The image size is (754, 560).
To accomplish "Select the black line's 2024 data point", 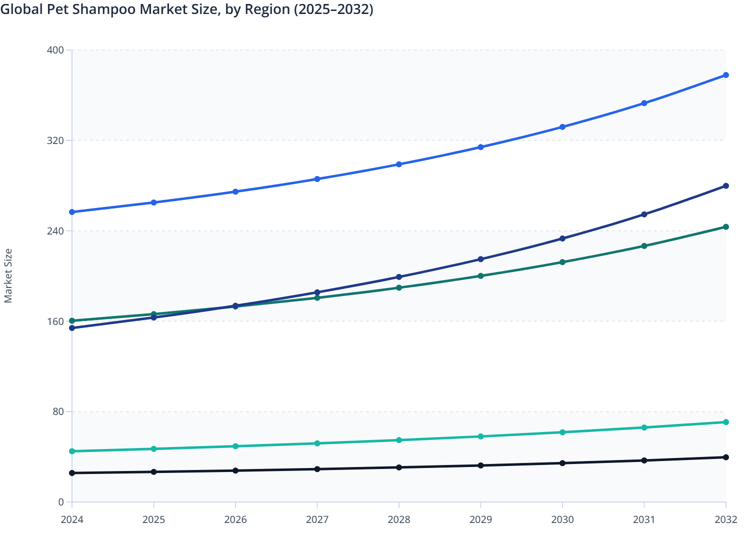I will click(72, 473).
